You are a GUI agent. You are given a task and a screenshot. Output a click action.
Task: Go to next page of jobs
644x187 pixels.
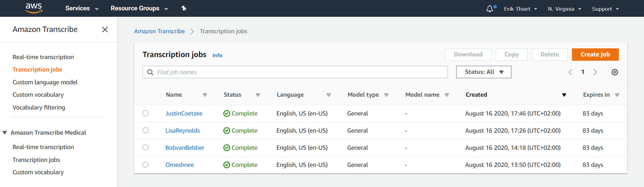tap(595, 72)
